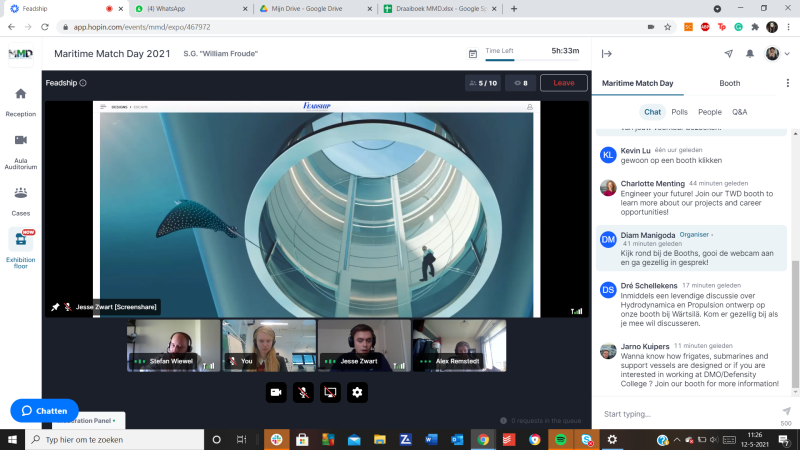Click Charlotte Menting name in chat
This screenshot has width=800, height=450.
pos(653,184)
